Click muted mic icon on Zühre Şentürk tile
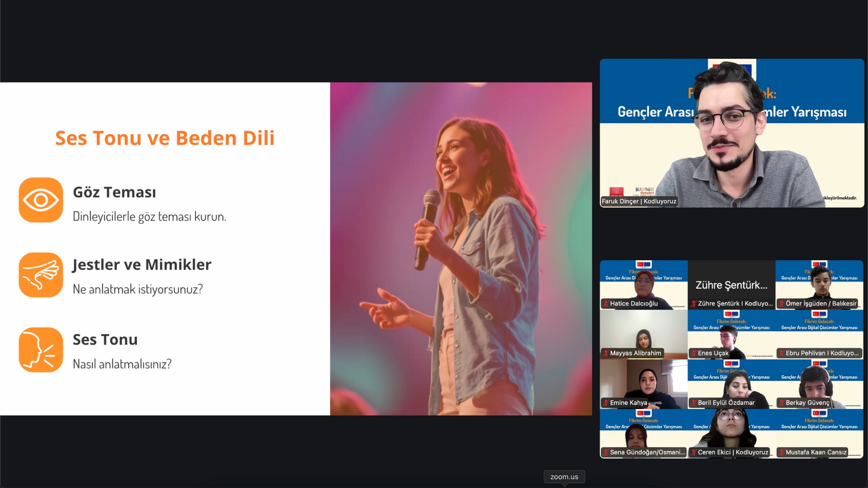The width and height of the screenshot is (868, 488). 693,304
